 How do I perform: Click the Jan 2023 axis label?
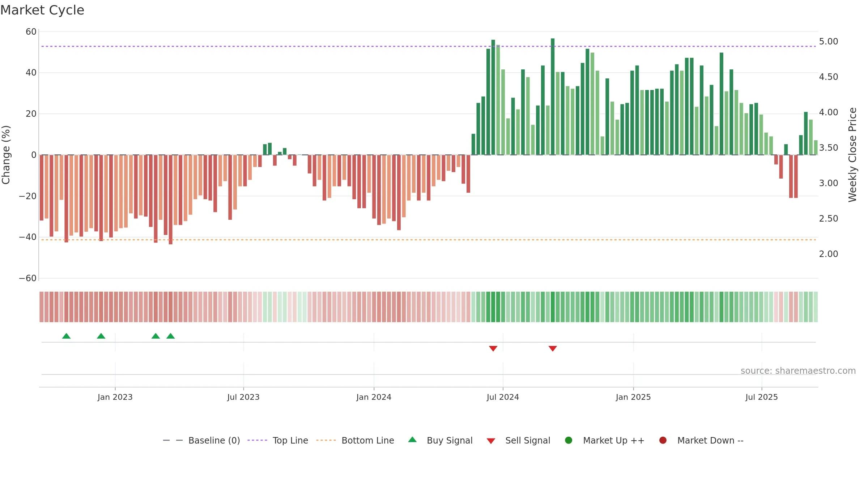(115, 397)
